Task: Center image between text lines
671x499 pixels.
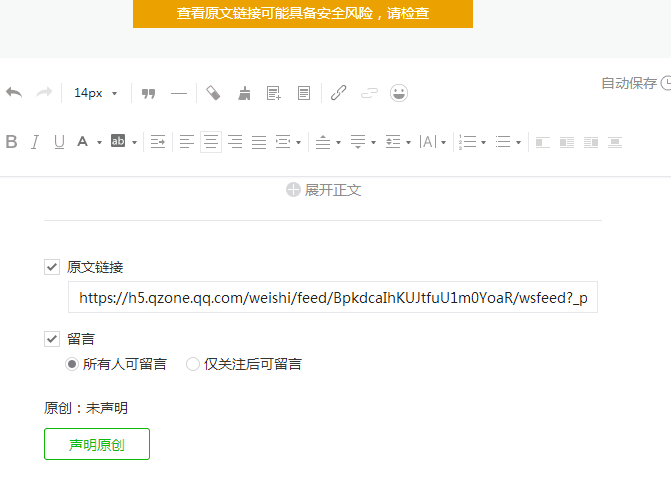Action: pyautogui.click(x=615, y=142)
